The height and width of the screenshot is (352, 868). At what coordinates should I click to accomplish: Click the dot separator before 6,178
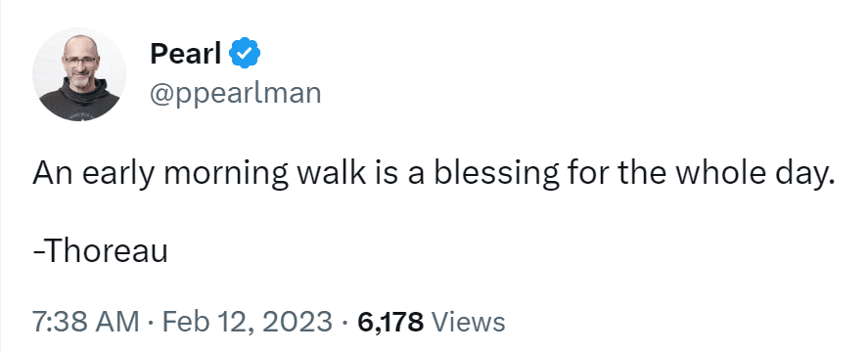pos(345,322)
